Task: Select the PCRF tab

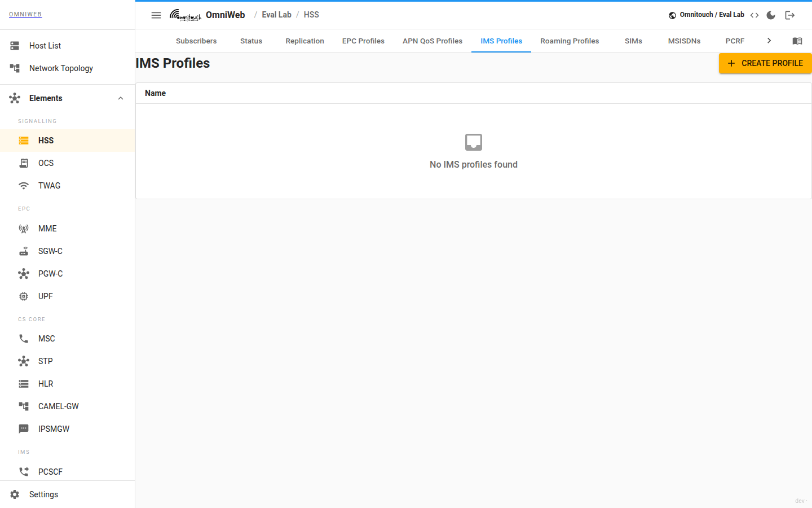Action: pyautogui.click(x=735, y=41)
